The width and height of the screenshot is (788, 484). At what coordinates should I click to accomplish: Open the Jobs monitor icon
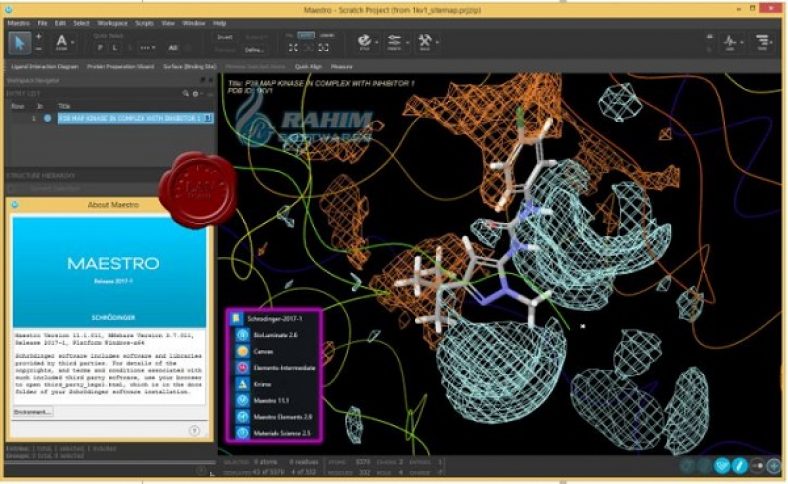pyautogui.click(x=730, y=42)
